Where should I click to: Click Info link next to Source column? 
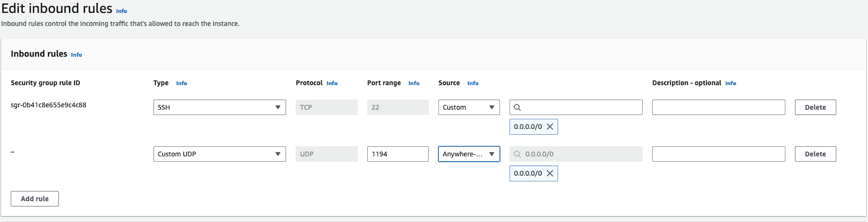(x=473, y=83)
